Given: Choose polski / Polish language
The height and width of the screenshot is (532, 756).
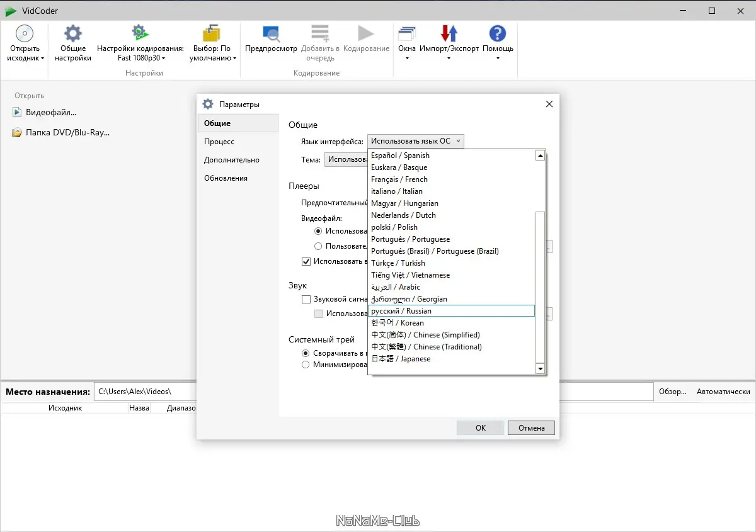Looking at the screenshot, I should 451,227.
